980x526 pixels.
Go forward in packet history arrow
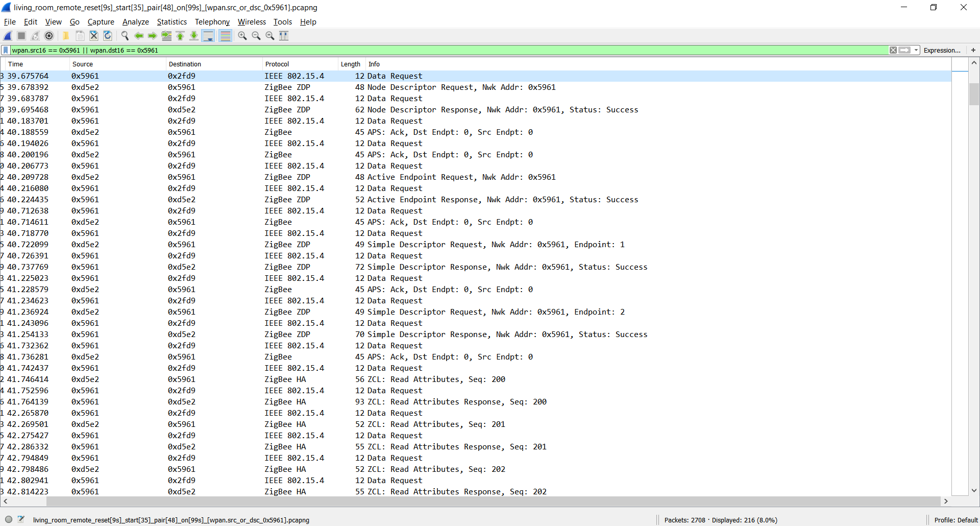(x=153, y=36)
